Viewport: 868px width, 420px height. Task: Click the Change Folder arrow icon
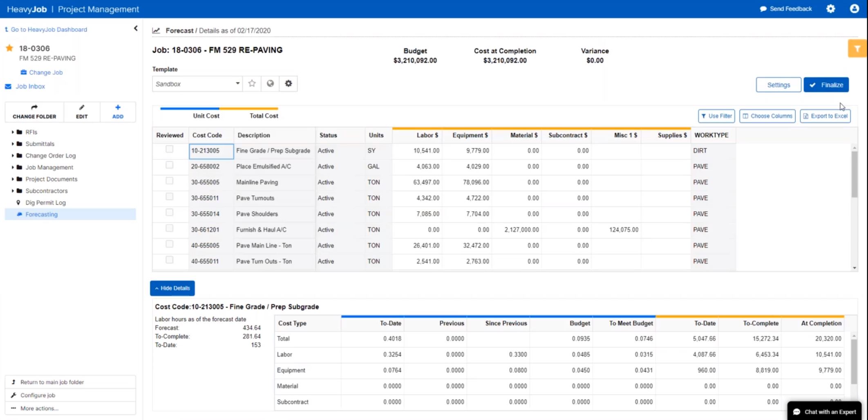tap(34, 107)
